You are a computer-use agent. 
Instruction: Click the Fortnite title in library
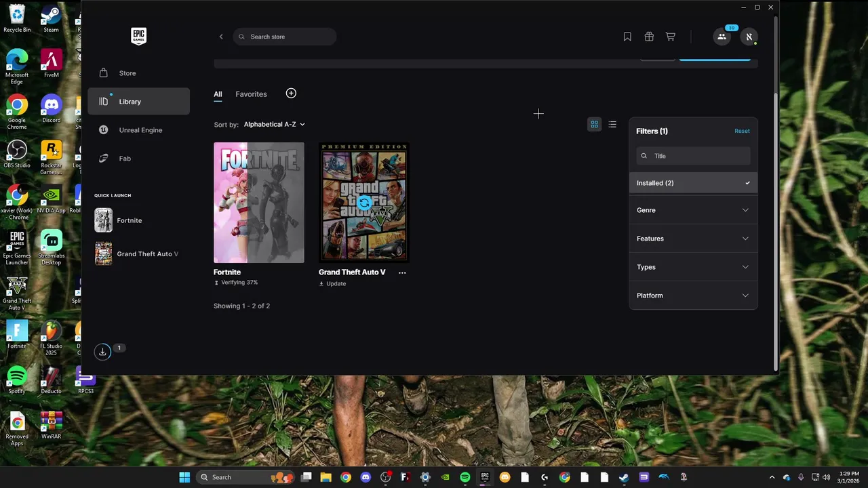click(x=227, y=272)
